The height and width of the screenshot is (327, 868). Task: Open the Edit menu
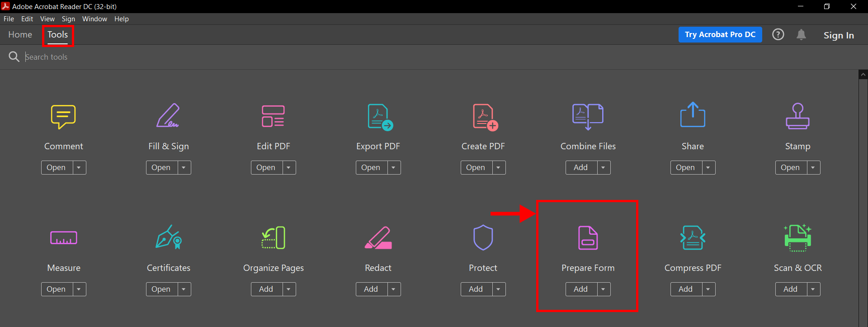pos(27,19)
